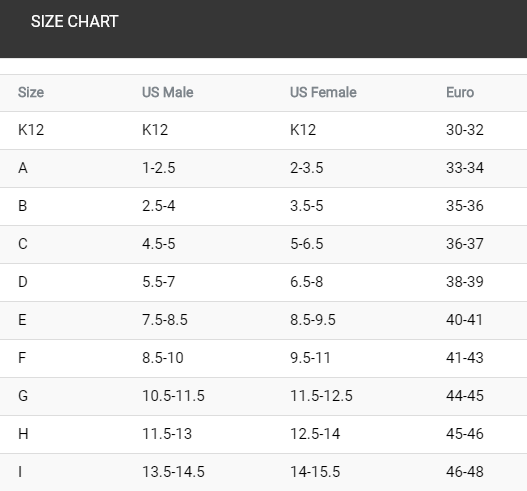Click US Female value 5-6.5
The width and height of the screenshot is (527, 491).
307,244
